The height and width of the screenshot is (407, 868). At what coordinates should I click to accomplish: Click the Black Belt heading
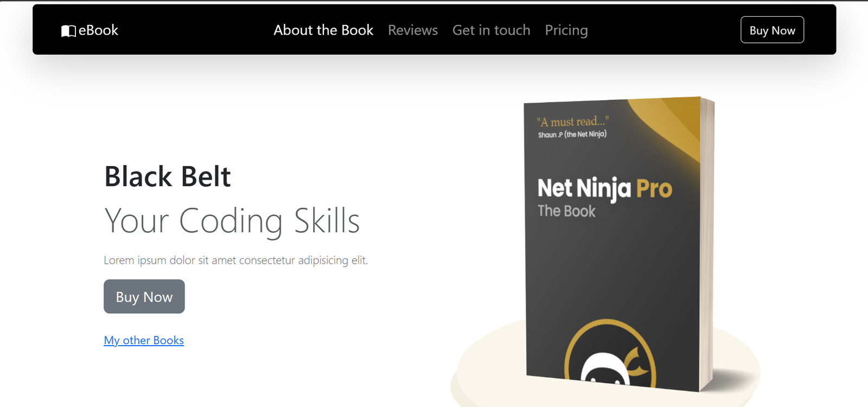click(x=167, y=177)
